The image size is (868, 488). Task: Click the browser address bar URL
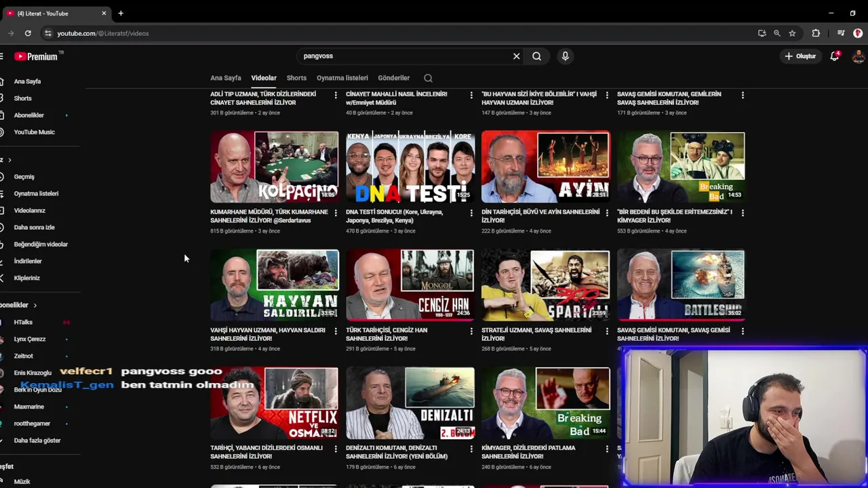pyautogui.click(x=102, y=33)
